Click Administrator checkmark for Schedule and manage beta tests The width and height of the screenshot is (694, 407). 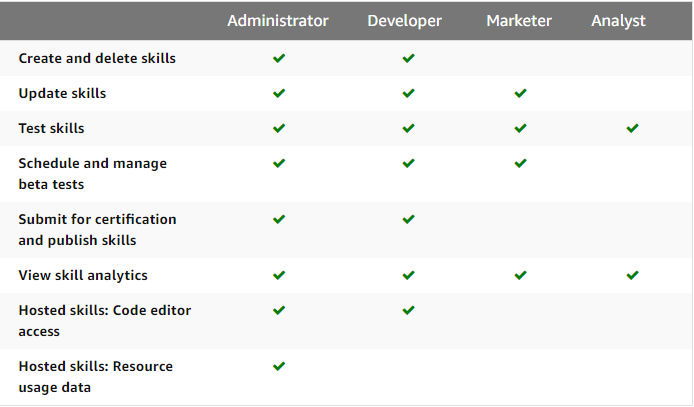[279, 163]
